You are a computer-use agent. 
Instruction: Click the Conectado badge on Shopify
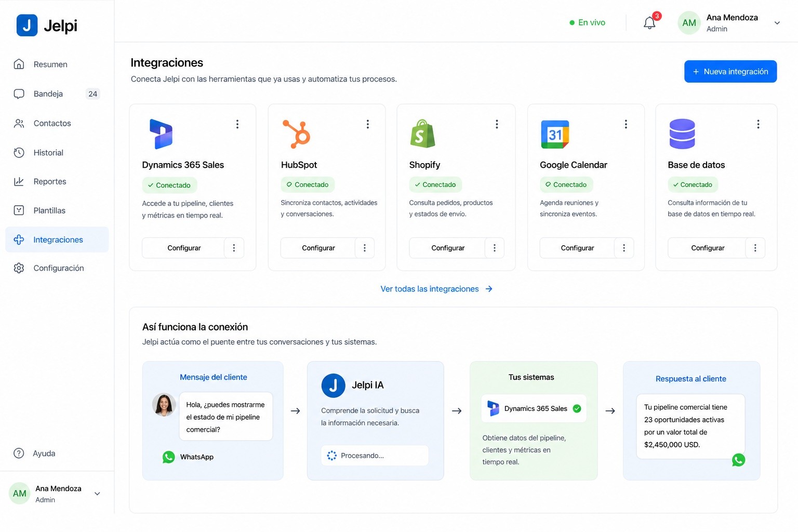click(x=435, y=184)
